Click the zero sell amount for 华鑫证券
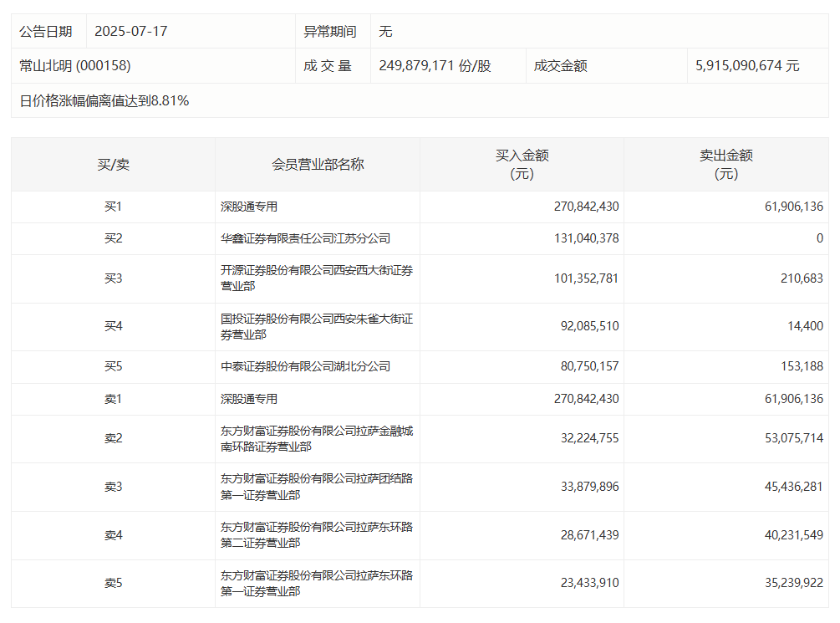840x623 pixels. [820, 238]
